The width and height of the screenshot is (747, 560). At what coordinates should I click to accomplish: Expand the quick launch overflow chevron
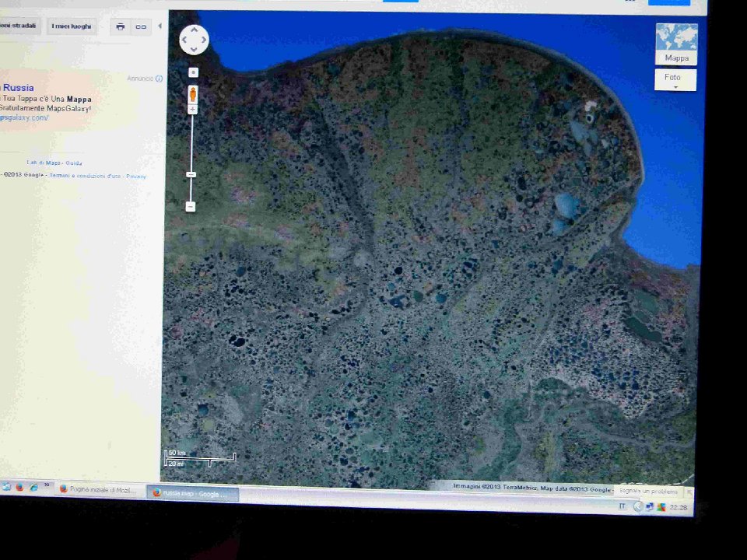click(47, 485)
